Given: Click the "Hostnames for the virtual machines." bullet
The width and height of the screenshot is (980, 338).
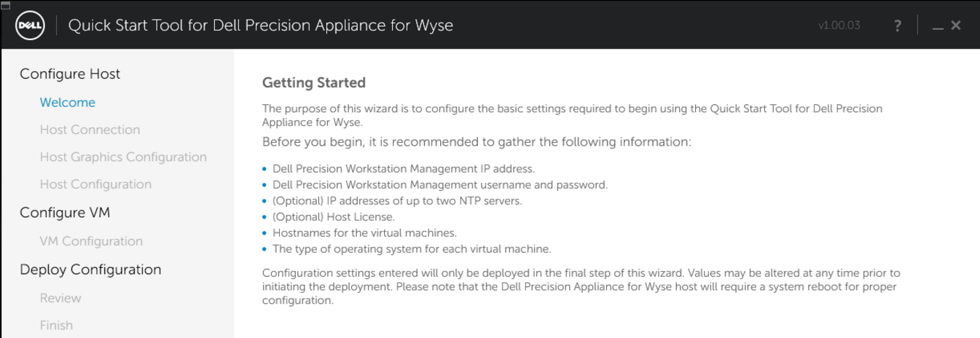Looking at the screenshot, I should [x=364, y=233].
